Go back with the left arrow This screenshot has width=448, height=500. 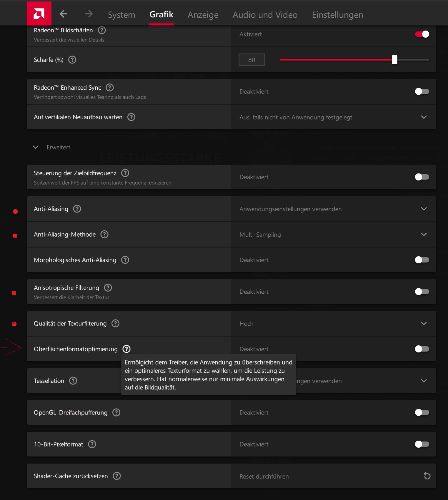pyautogui.click(x=64, y=14)
